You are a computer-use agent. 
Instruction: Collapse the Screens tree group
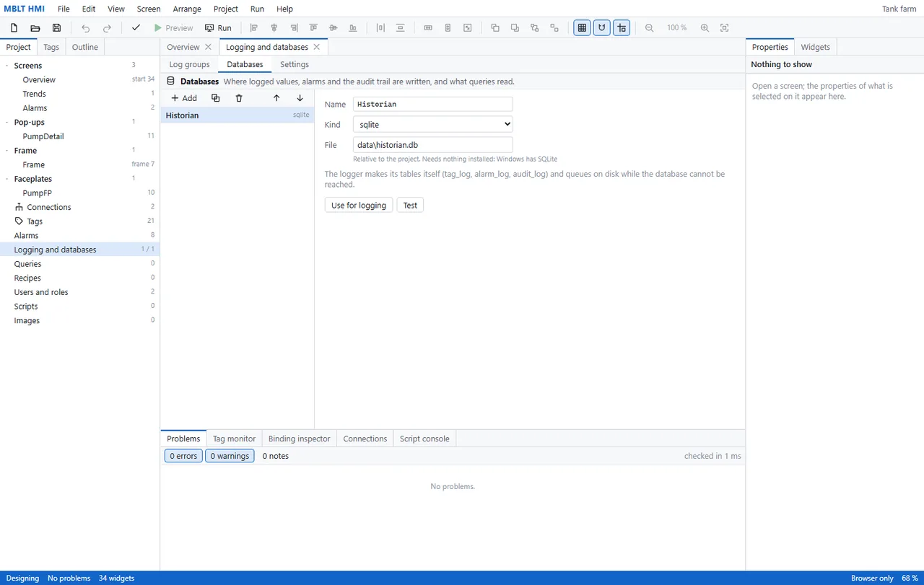[x=7, y=66]
